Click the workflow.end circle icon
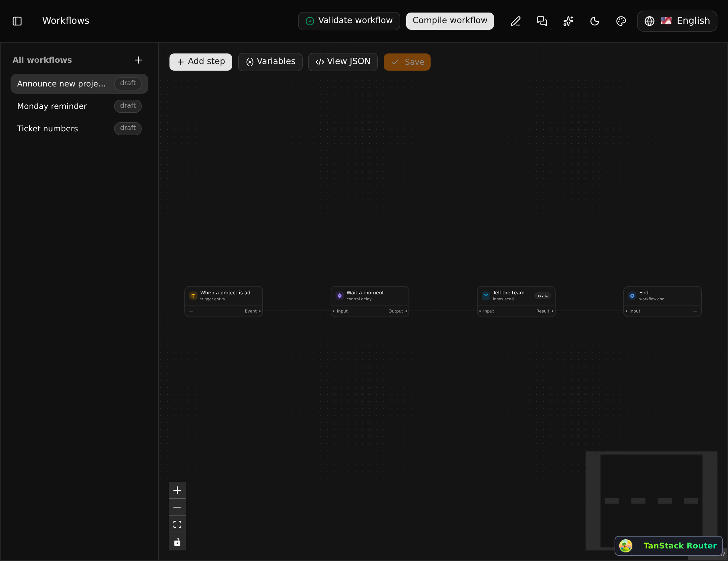The width and height of the screenshot is (728, 561). click(x=632, y=295)
